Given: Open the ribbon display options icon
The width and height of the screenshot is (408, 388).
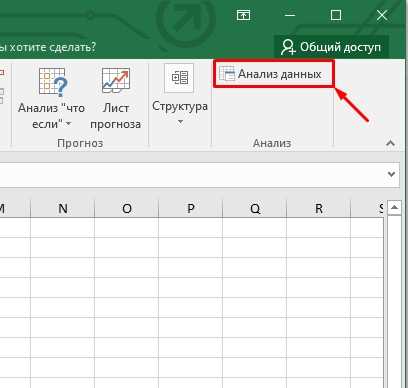Looking at the screenshot, I should [x=243, y=15].
